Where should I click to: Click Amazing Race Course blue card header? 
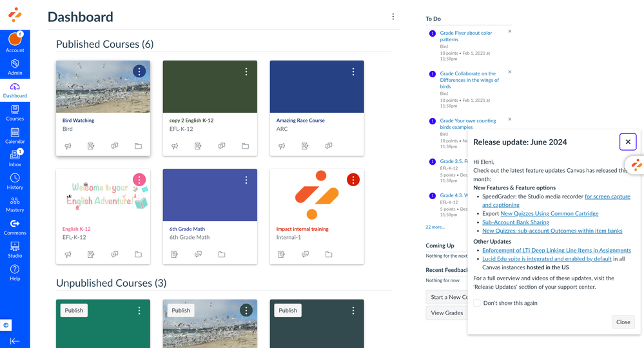click(317, 86)
